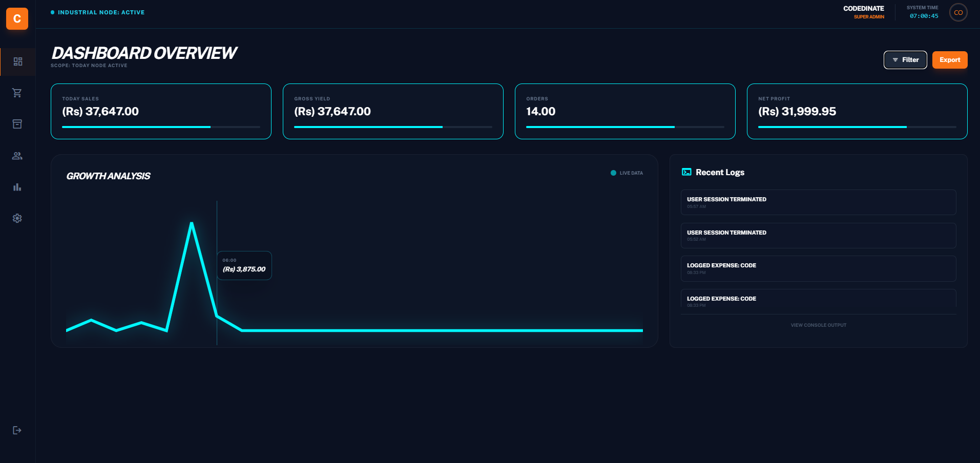Viewport: 980px width, 463px height.
Task: Open the bar chart reports sidebar icon
Action: coord(17,187)
